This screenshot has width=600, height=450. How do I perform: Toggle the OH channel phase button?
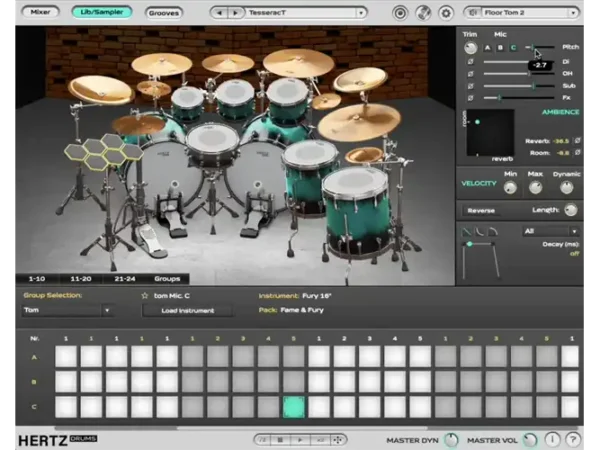470,73
